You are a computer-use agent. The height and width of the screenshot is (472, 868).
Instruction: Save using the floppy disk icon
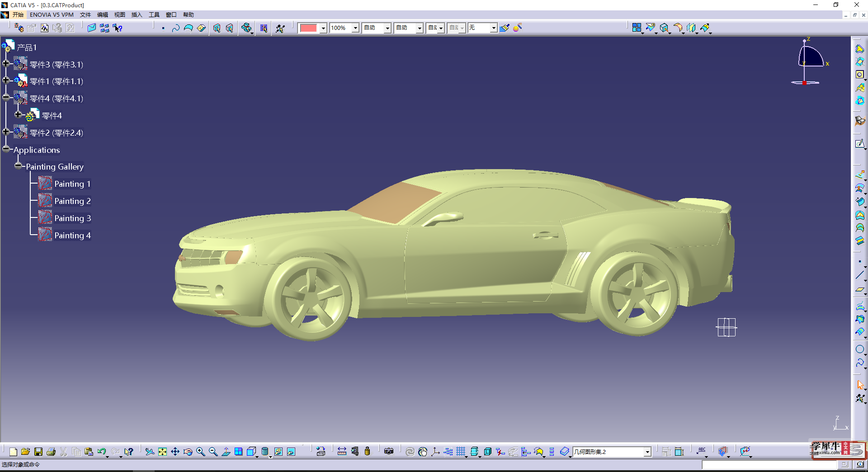point(38,452)
